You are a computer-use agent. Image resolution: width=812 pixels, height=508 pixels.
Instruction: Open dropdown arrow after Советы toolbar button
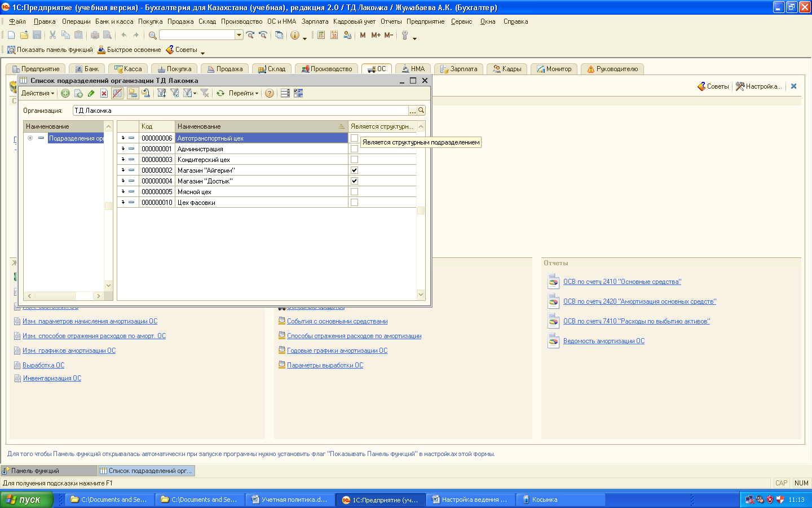point(202,53)
